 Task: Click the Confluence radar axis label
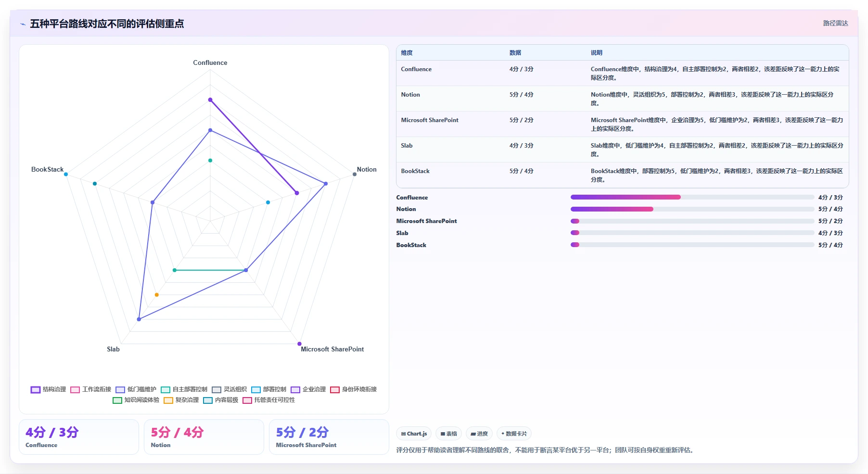pyautogui.click(x=210, y=63)
